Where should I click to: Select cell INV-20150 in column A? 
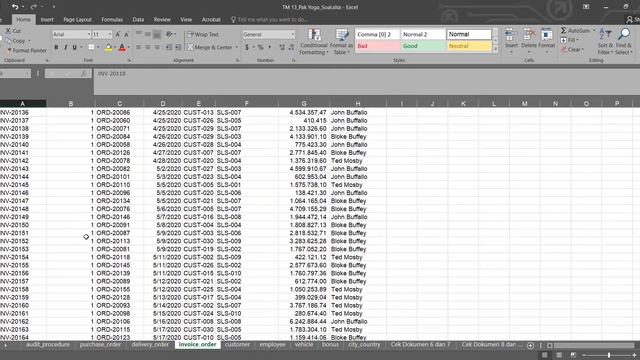coord(23,225)
